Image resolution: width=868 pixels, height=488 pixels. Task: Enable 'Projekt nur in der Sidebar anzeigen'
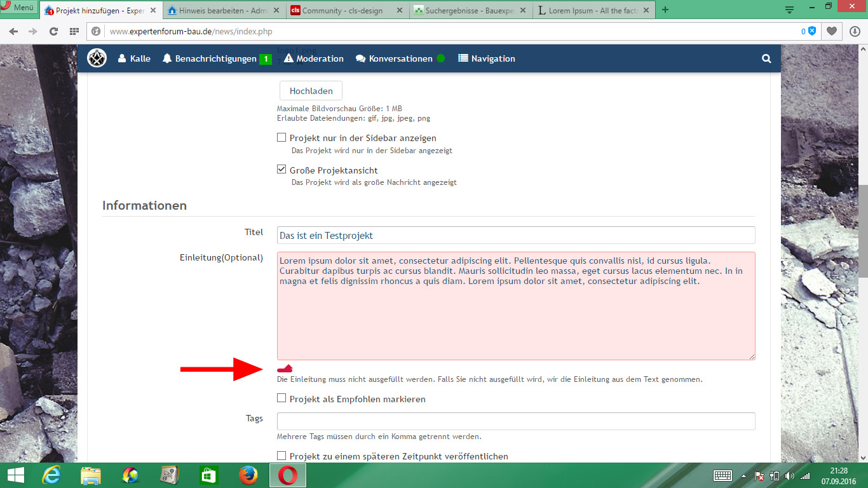click(281, 138)
